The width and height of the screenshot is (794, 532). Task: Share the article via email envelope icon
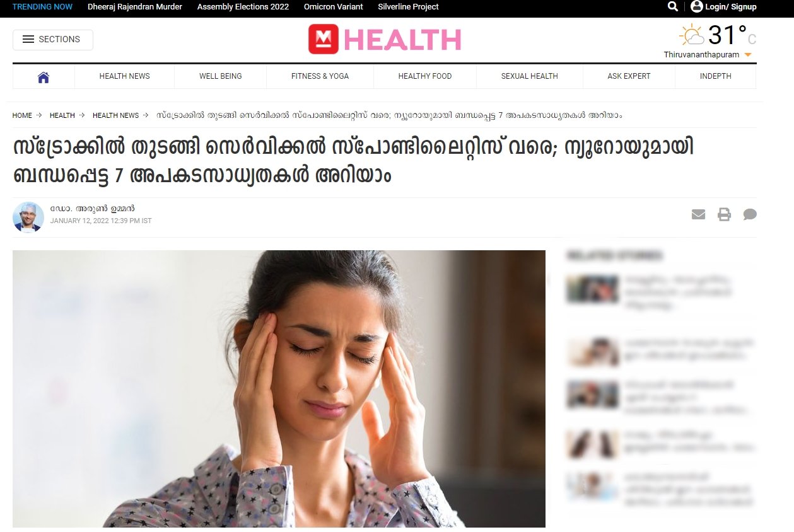[698, 214]
